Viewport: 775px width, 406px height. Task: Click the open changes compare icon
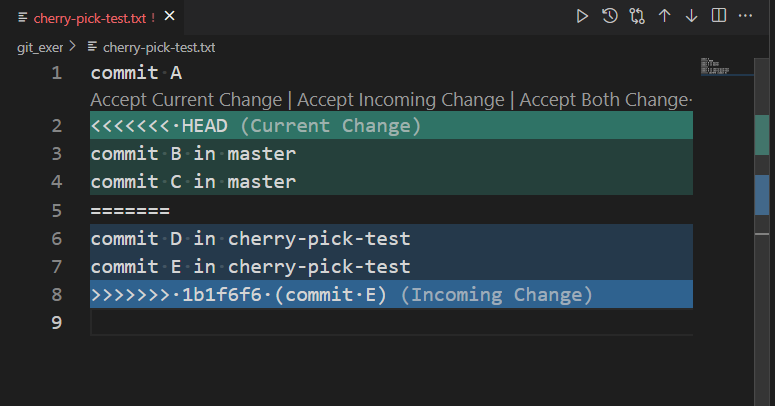click(x=637, y=16)
